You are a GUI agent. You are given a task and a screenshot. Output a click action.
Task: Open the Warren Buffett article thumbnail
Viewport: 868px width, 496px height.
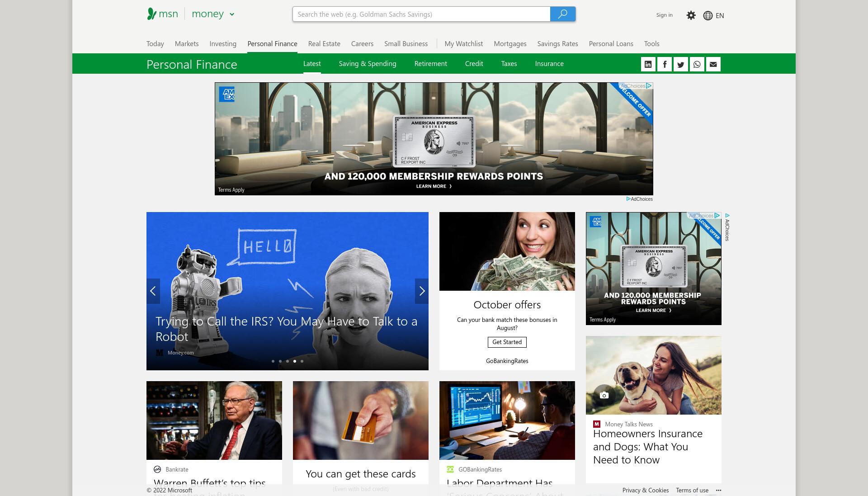pos(214,420)
